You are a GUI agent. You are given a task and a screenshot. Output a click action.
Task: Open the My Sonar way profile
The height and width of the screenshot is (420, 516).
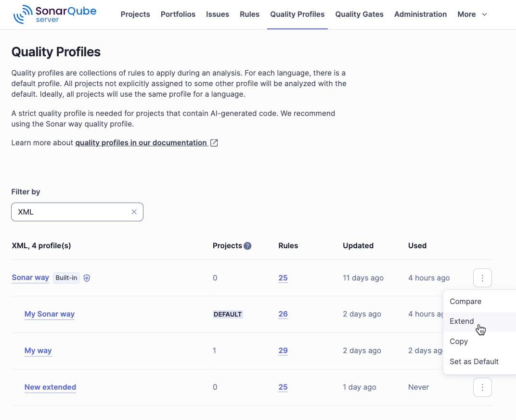[50, 314]
